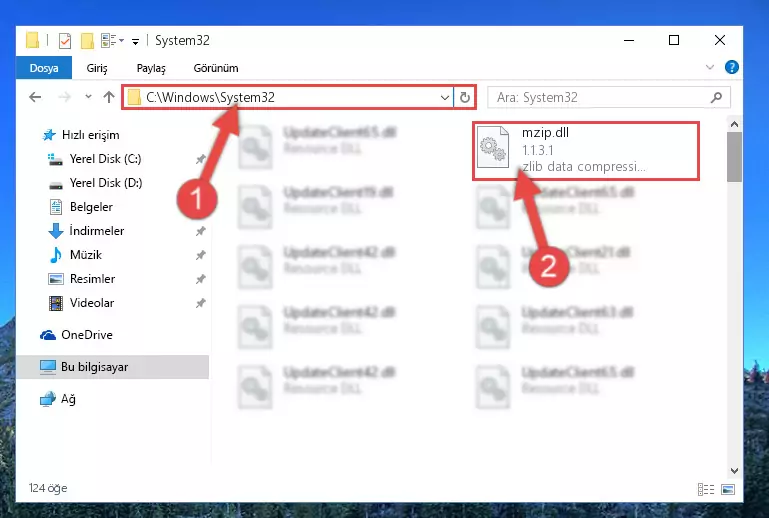769x518 pixels.
Task: Click the pin icon beside İndirmeler
Action: point(200,231)
